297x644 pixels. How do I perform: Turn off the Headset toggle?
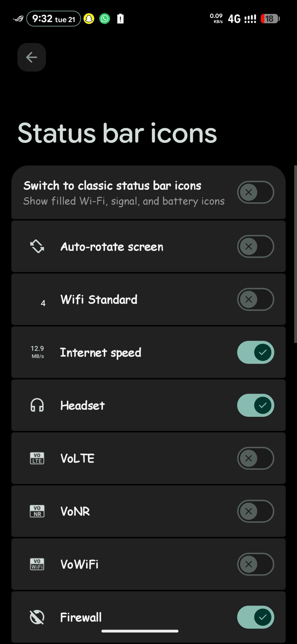tap(256, 405)
